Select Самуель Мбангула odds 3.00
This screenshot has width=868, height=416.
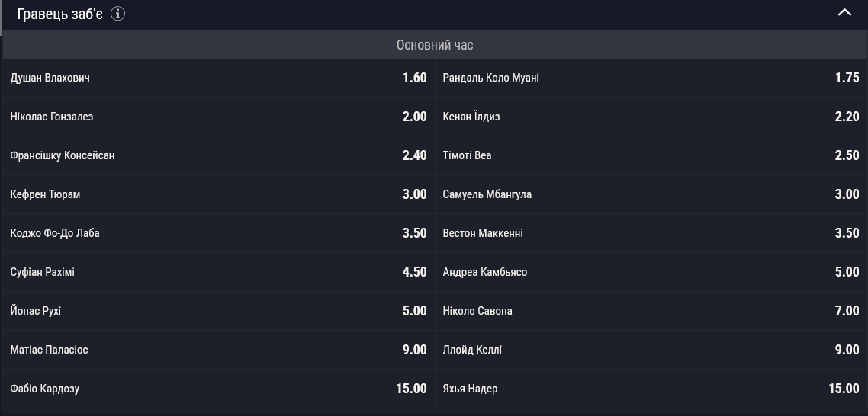click(x=651, y=194)
